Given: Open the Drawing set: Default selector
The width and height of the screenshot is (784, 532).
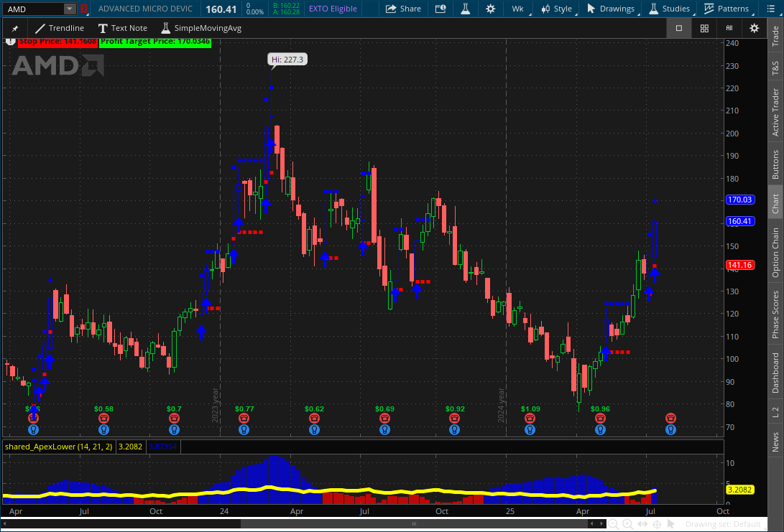Looking at the screenshot, I should (723, 524).
